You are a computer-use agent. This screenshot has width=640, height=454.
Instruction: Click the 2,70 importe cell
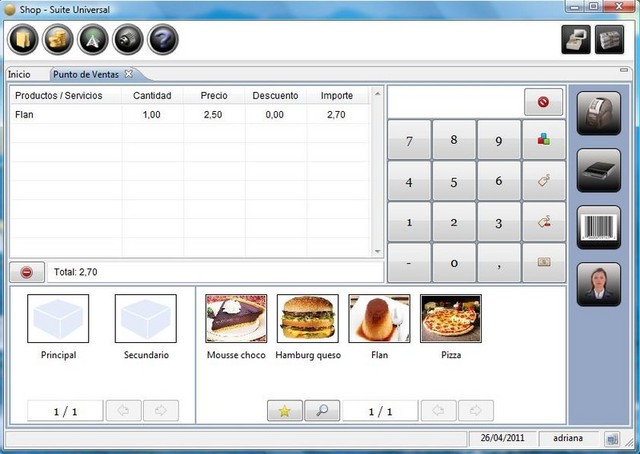tap(336, 115)
